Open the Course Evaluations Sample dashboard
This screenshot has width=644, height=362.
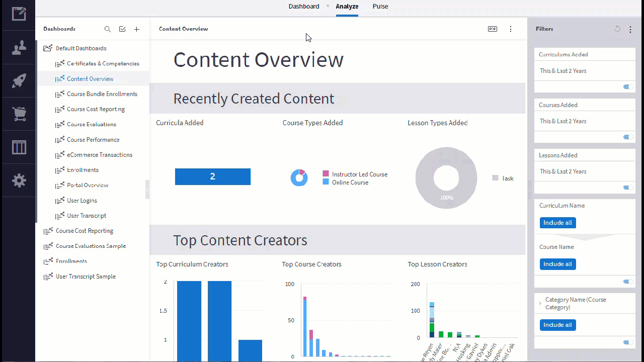[x=91, y=246]
